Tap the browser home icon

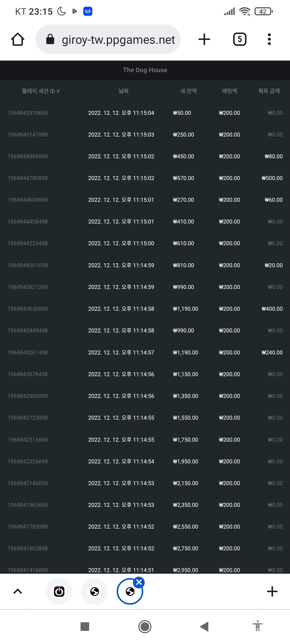coord(18,39)
